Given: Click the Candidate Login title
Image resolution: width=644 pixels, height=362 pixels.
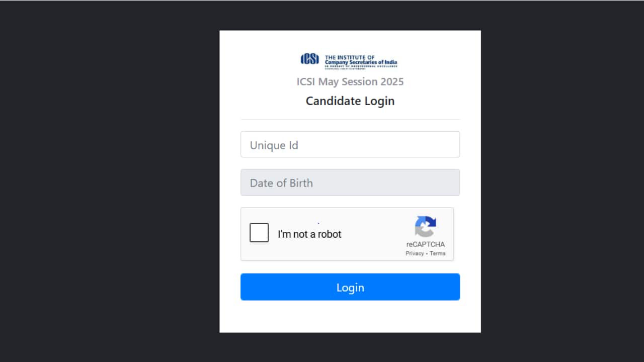Looking at the screenshot, I should tap(350, 101).
